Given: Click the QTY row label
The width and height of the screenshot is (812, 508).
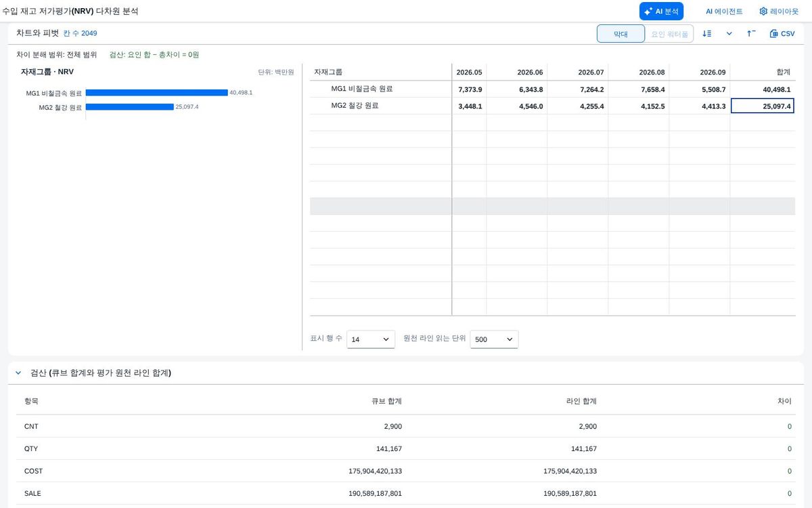Looking at the screenshot, I should pyautogui.click(x=31, y=449).
